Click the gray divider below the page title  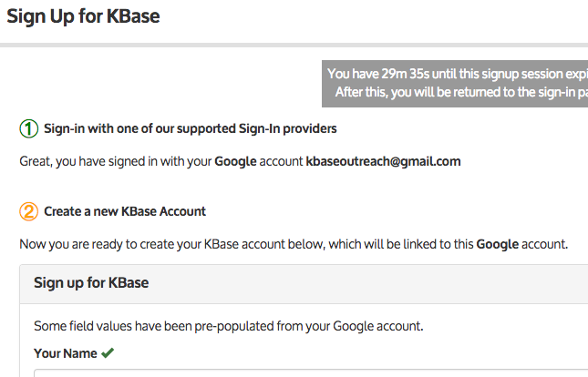click(x=294, y=46)
